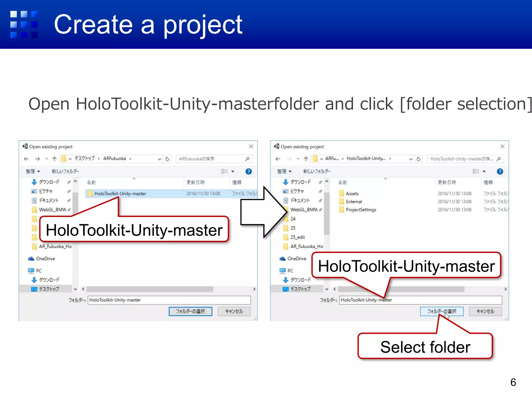This screenshot has width=532, height=399.
Task: Open help icon in right dialog
Action: point(500,171)
